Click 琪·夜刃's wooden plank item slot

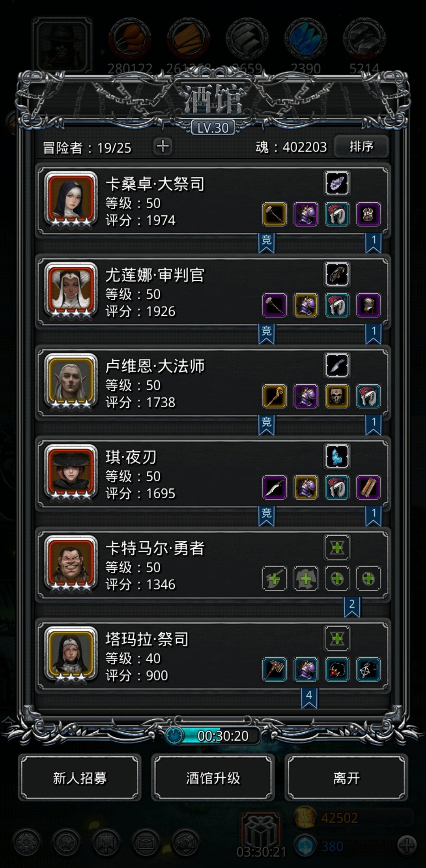[x=368, y=487]
